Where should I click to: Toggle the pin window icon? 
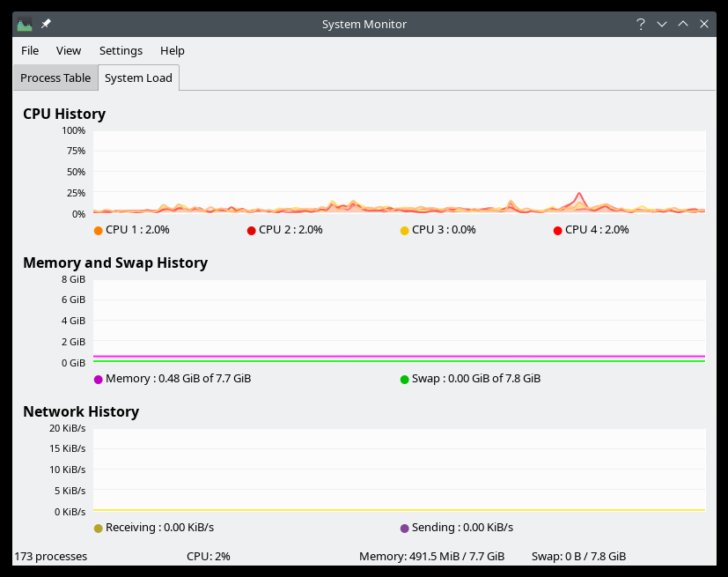tap(46, 24)
